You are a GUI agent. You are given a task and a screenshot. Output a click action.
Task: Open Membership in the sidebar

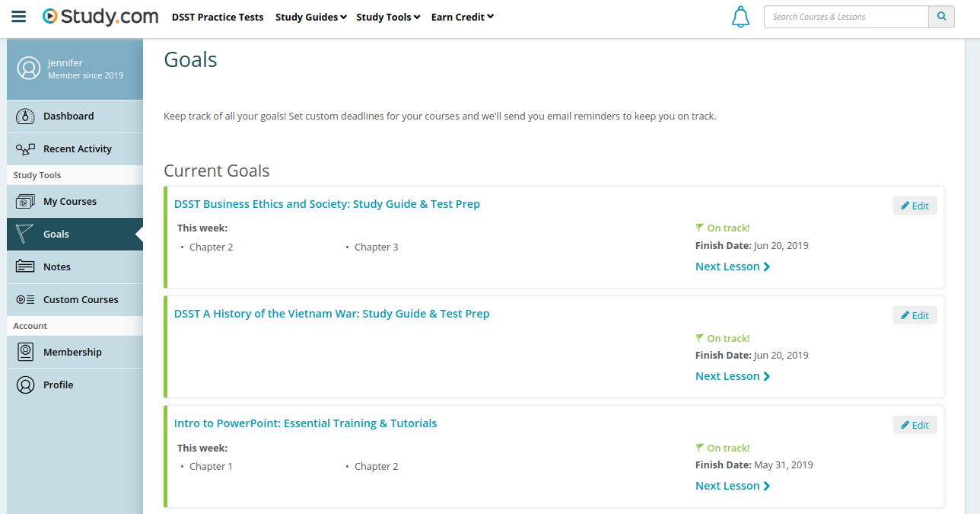tap(75, 353)
